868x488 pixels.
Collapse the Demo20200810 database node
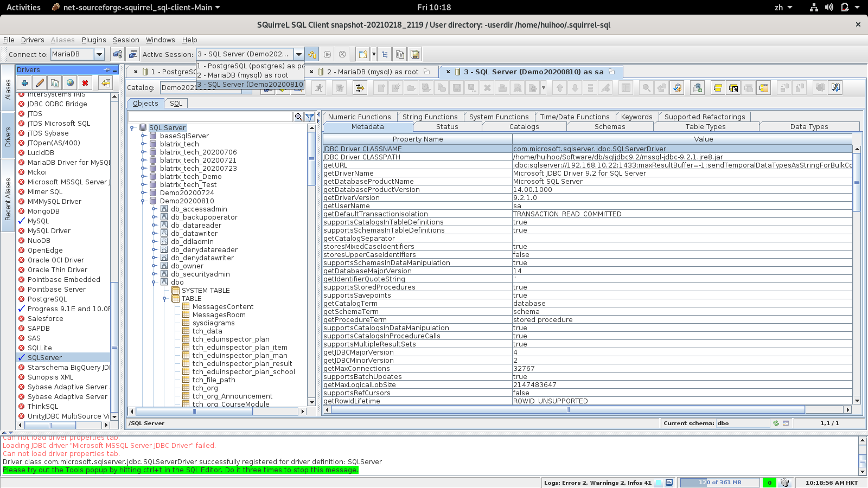(143, 201)
